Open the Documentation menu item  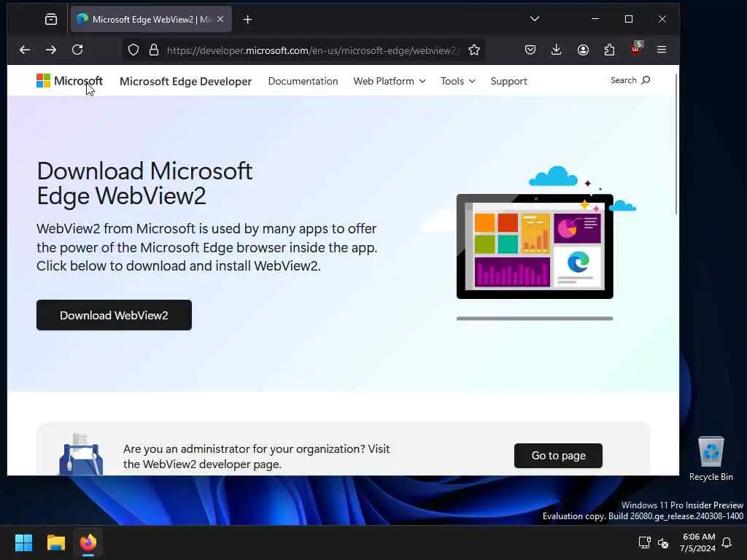[x=303, y=82]
